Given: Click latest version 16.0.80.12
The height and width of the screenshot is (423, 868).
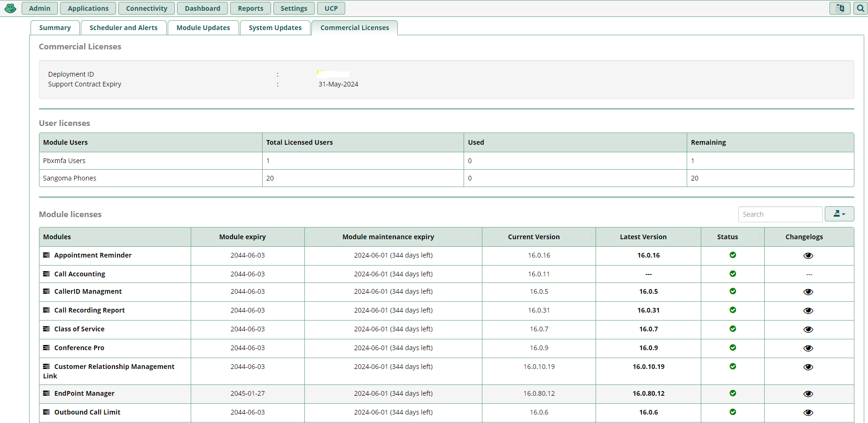Looking at the screenshot, I should click(648, 393).
